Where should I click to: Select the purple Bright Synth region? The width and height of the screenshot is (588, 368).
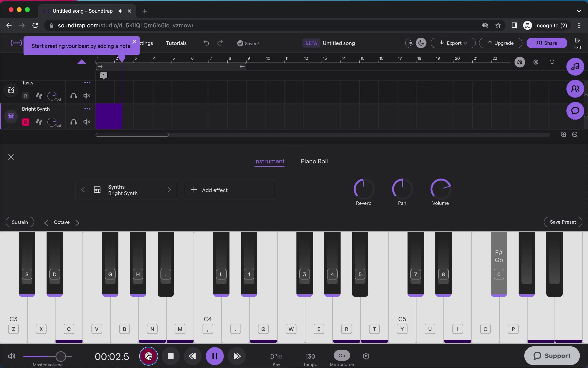pos(108,116)
